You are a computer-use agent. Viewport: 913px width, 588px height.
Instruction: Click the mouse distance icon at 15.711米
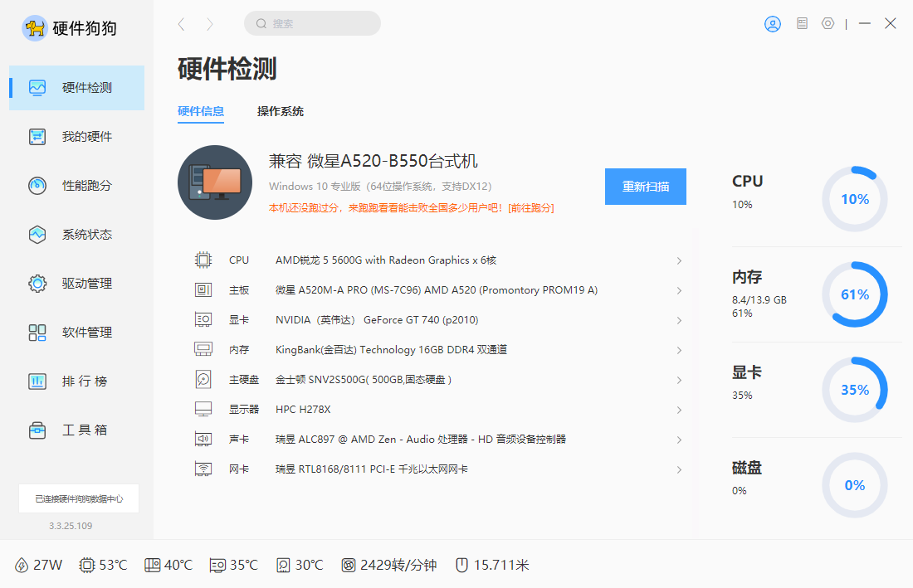click(461, 566)
